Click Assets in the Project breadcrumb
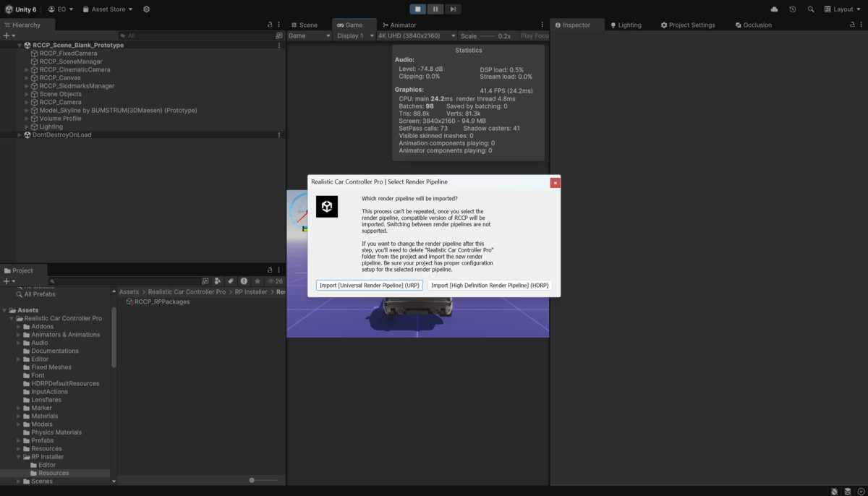 (129, 292)
